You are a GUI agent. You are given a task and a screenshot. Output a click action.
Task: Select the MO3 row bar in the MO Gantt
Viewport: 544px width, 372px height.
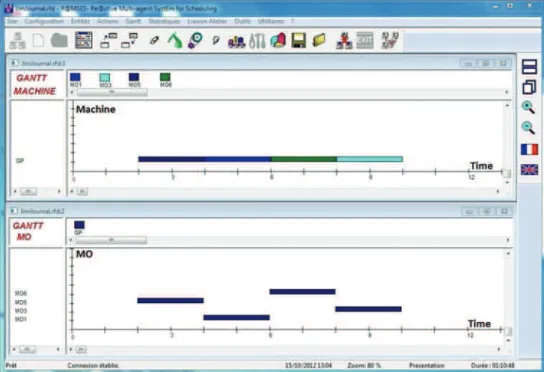pyautogui.click(x=368, y=309)
